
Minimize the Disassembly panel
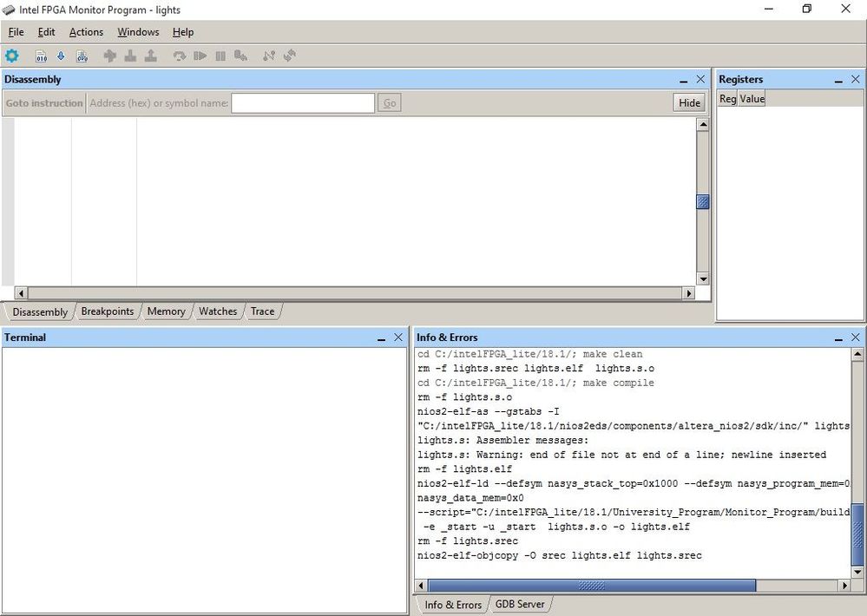(x=684, y=80)
